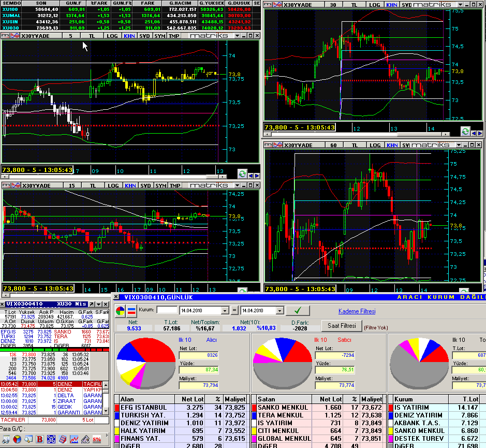The width and height of the screenshot is (486, 448).
Task: Open the news reader icon in bottom toolbar
Action: pos(6,439)
